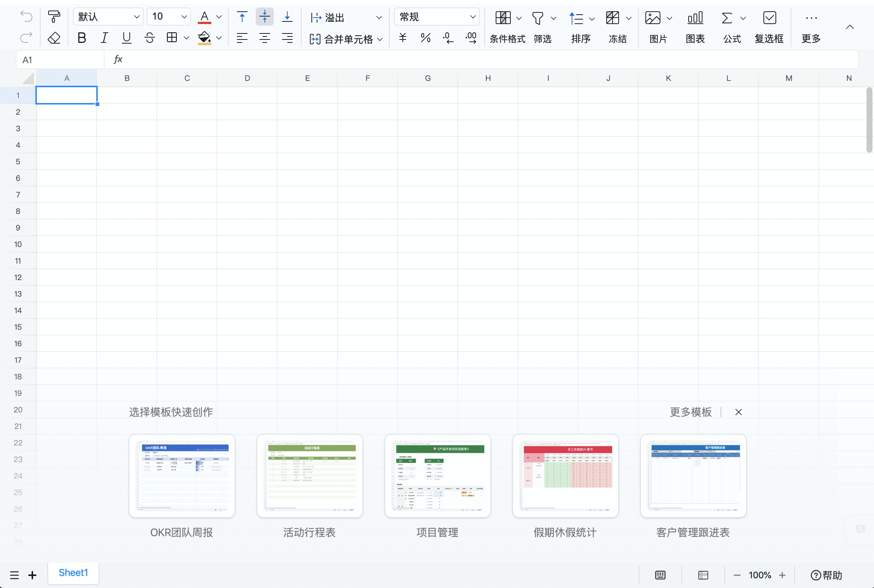The width and height of the screenshot is (874, 588).
Task: Toggle vertical middle alignment
Action: coord(265,17)
